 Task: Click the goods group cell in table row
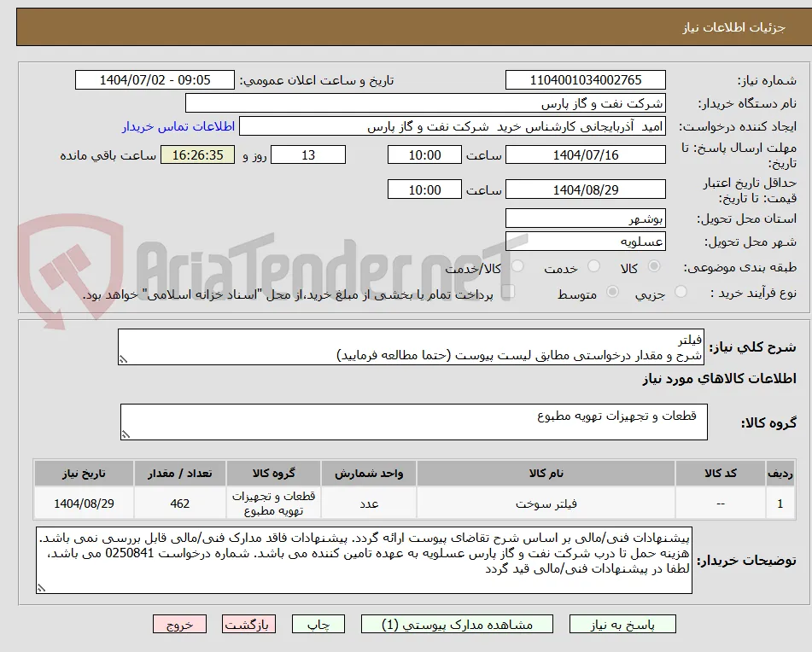click(x=273, y=503)
